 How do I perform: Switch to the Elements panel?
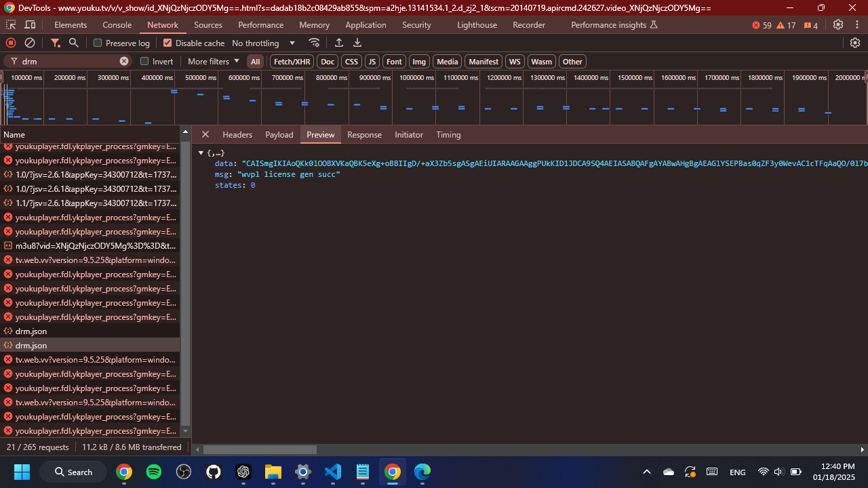[71, 25]
